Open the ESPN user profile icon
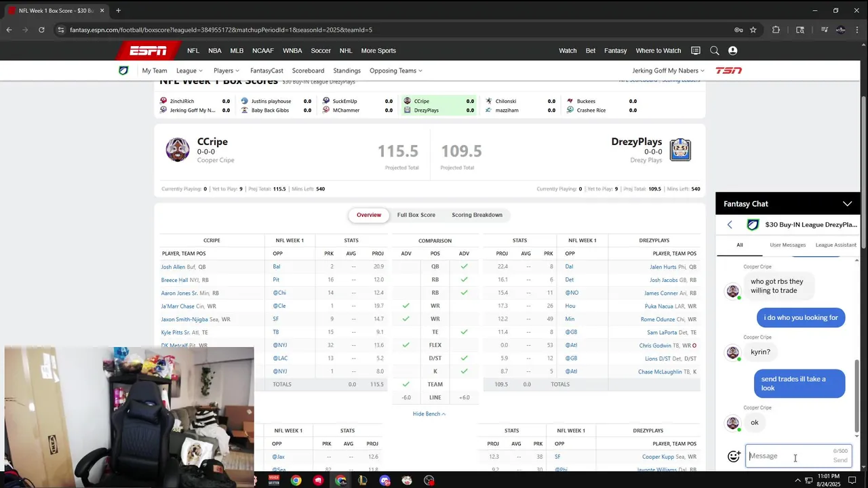 click(732, 51)
